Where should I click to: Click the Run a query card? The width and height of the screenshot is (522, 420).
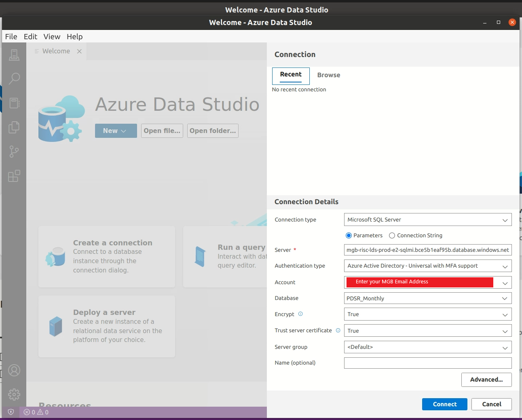(225, 257)
